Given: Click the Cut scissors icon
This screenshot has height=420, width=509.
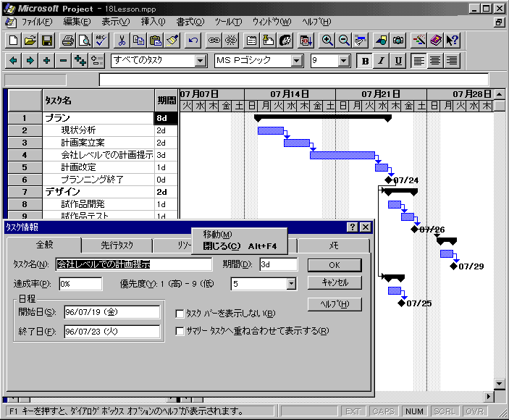Looking at the screenshot, I should tap(122, 41).
